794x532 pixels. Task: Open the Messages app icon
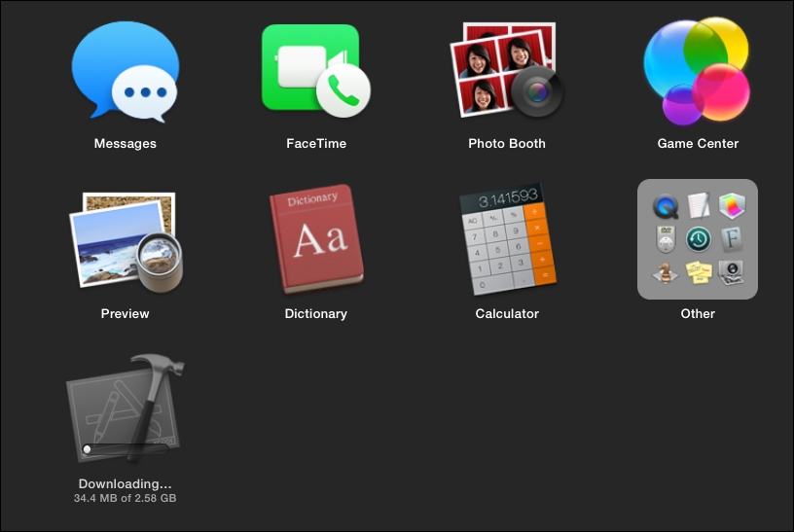(x=126, y=71)
